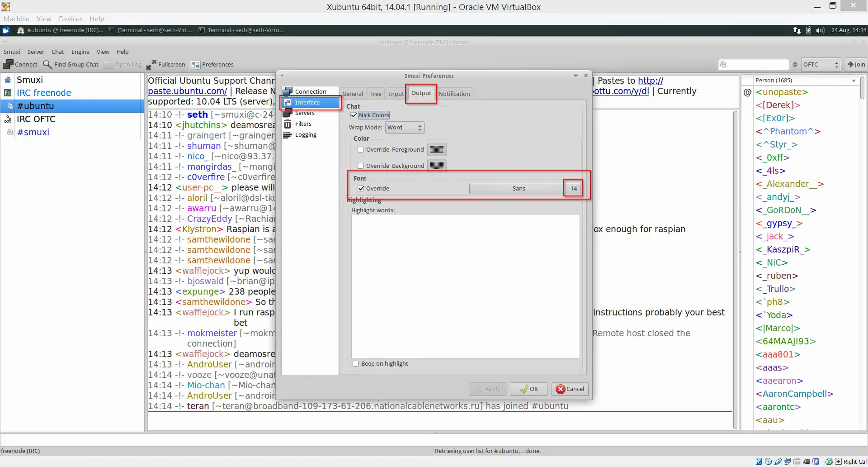Click the 24 Aug, 14:14 panel clock
The height and width of the screenshot is (467, 868).
[x=849, y=30]
